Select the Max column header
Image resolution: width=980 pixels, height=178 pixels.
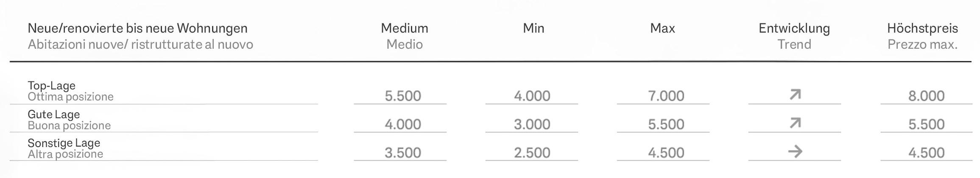point(662,28)
